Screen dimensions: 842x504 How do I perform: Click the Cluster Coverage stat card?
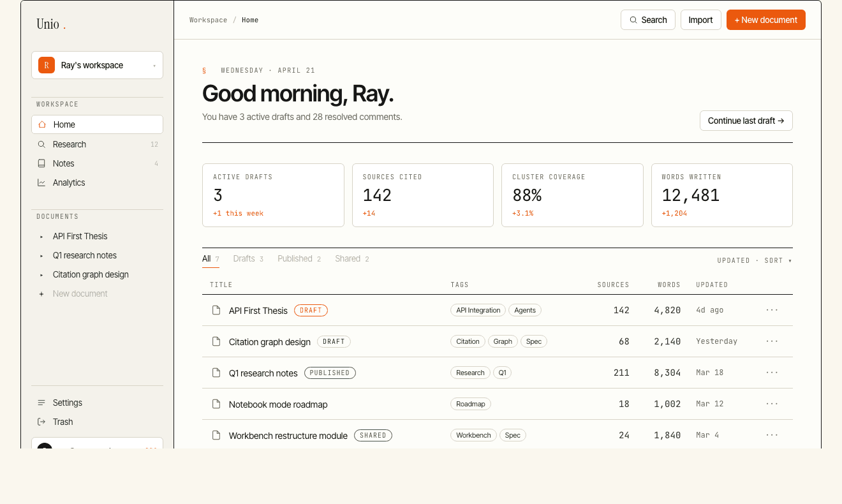pos(572,195)
